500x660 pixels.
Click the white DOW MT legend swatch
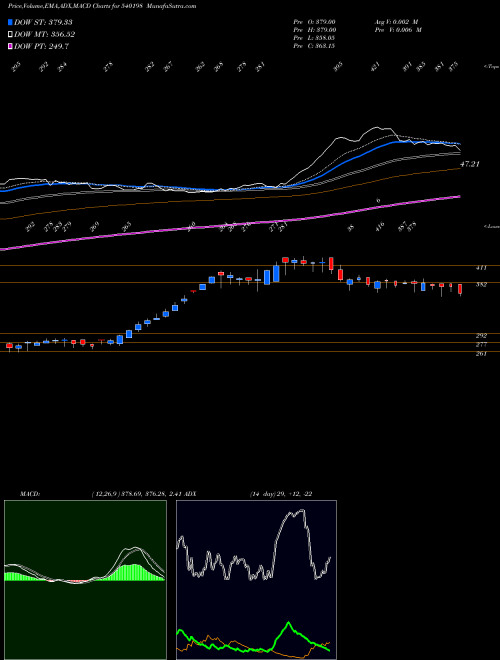click(x=10, y=35)
